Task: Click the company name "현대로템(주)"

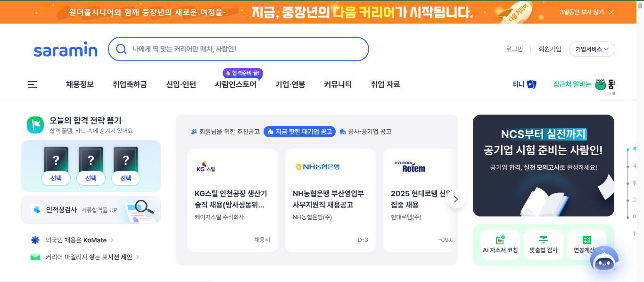Action: click(x=406, y=217)
